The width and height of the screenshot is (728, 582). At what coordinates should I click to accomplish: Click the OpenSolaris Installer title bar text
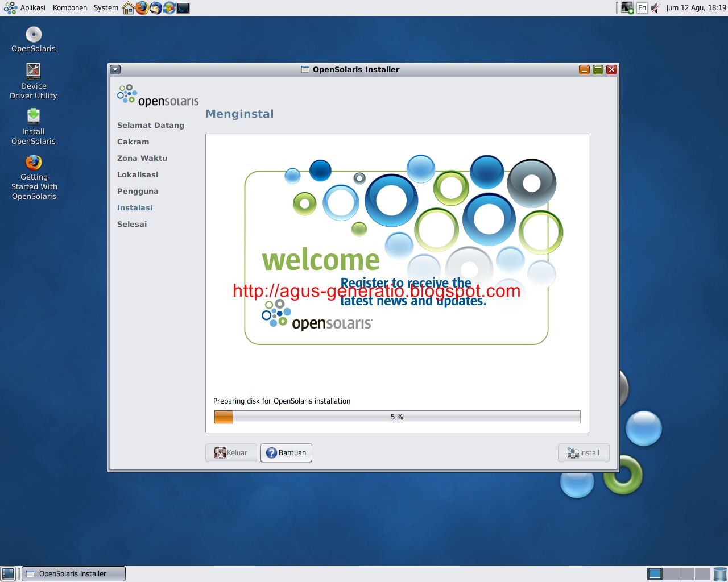[x=356, y=70]
